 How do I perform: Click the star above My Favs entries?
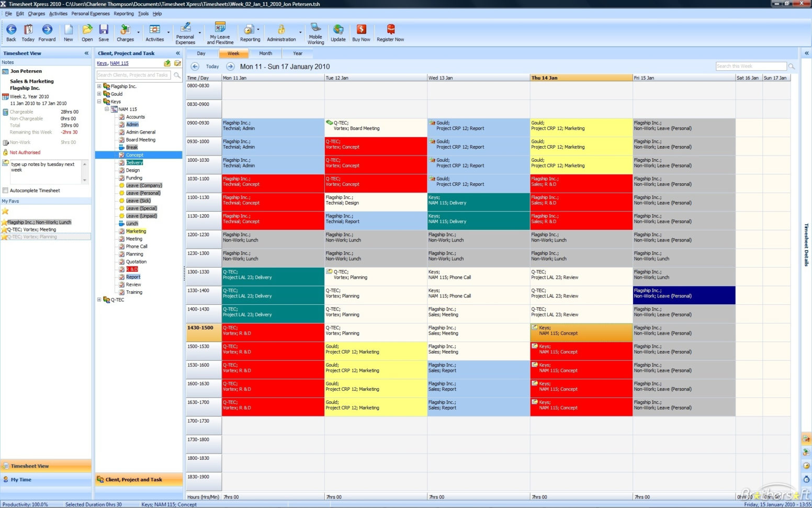click(x=5, y=211)
